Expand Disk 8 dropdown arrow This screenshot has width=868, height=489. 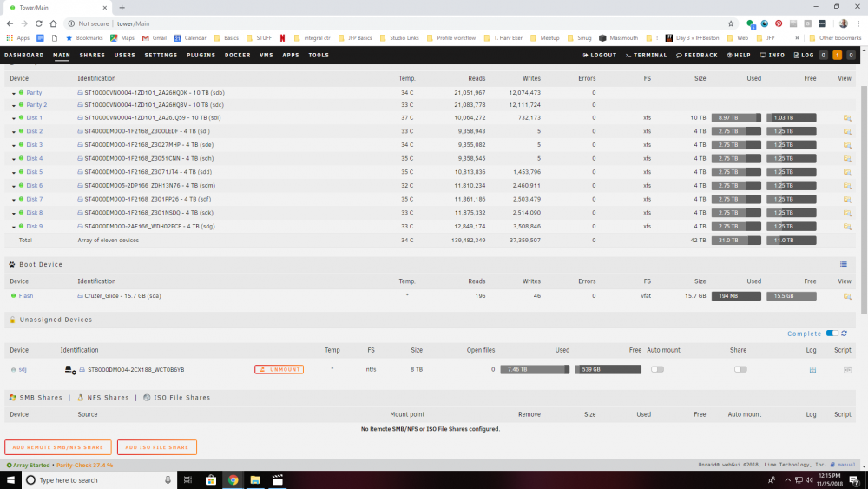[14, 213]
